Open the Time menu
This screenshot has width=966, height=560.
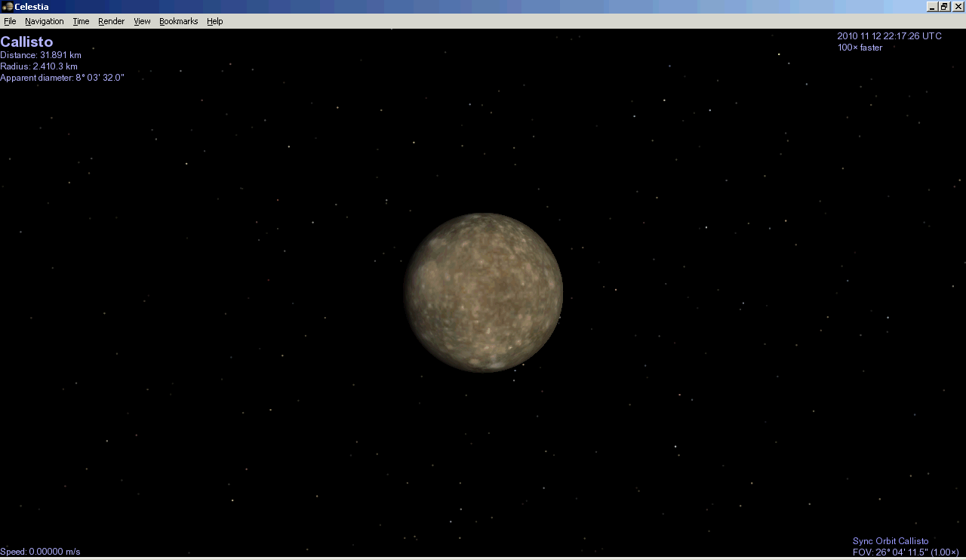tap(81, 21)
